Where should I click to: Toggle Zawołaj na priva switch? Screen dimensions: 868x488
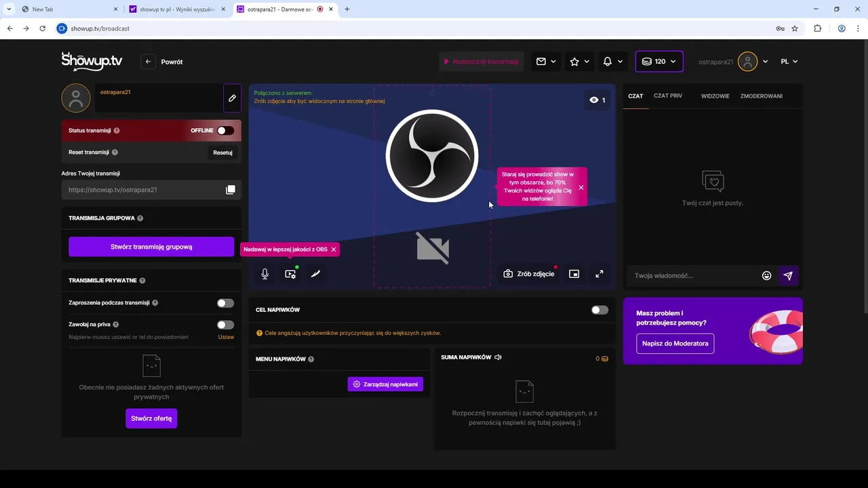225,325
